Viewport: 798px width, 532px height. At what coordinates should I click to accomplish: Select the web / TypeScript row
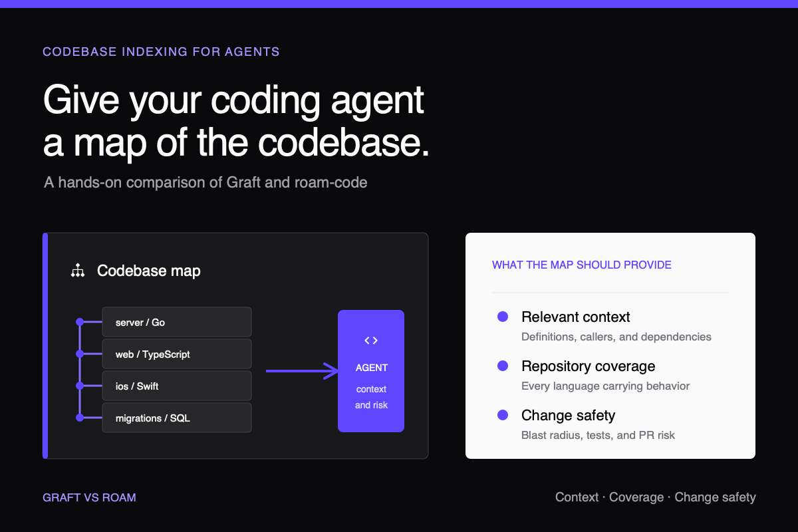(177, 354)
